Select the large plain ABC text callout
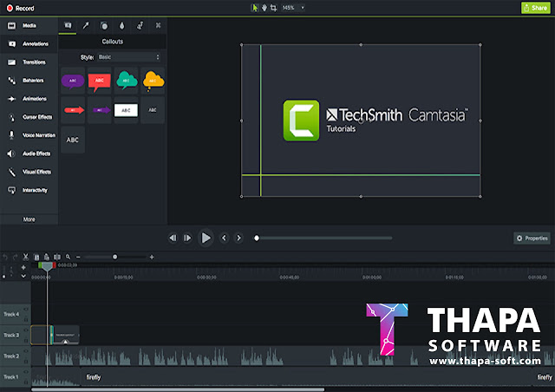The width and height of the screenshot is (555, 392). click(x=73, y=140)
